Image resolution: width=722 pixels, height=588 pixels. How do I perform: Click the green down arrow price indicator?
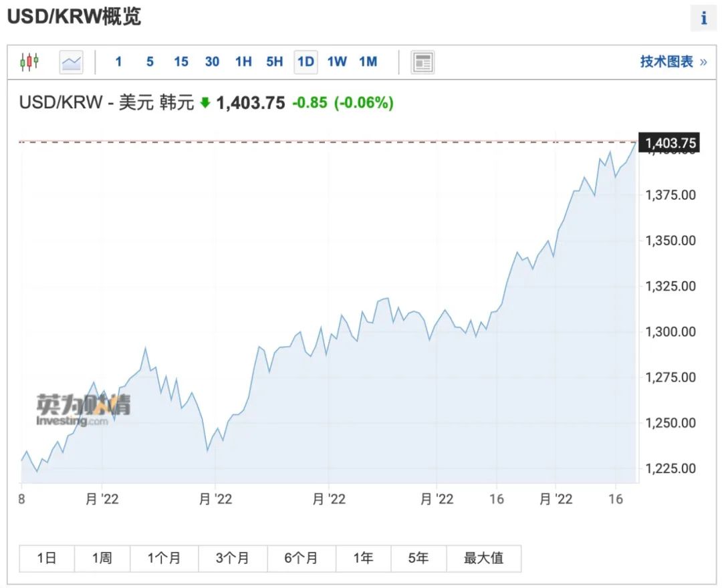pyautogui.click(x=205, y=103)
